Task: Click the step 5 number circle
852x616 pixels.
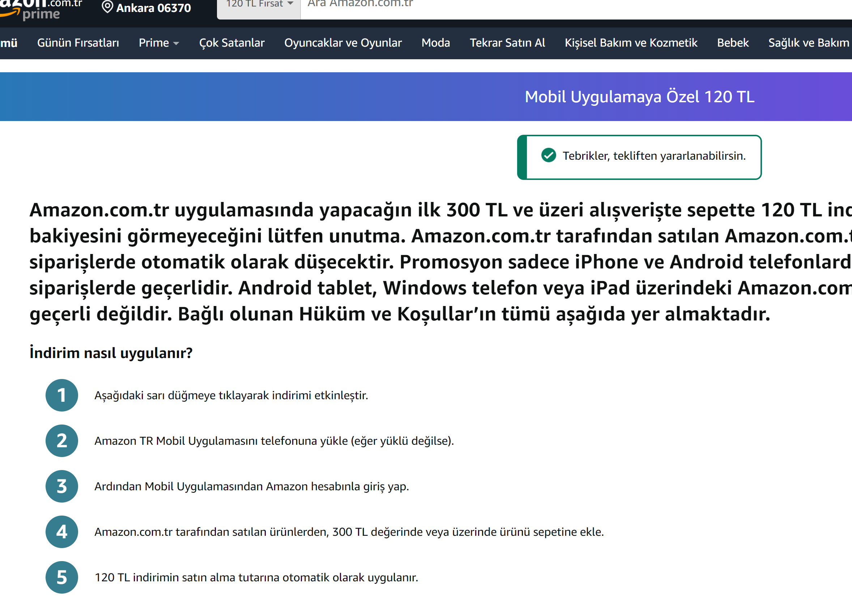Action: (x=61, y=577)
